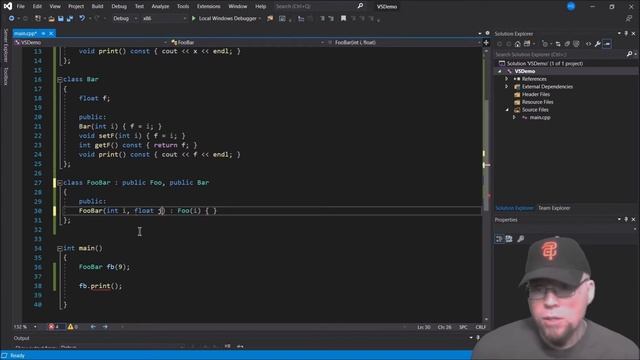Image resolution: width=640 pixels, height=360 pixels.
Task: Open the File menu
Action: pos(20,7)
